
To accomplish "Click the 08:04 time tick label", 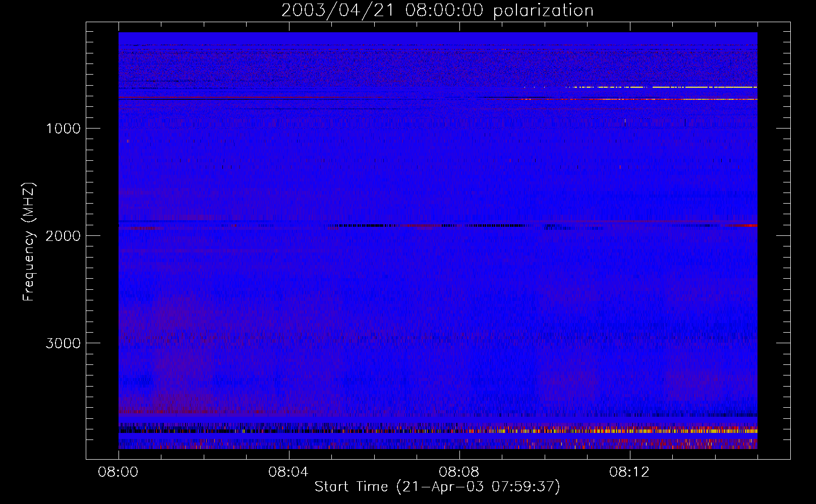I will pyautogui.click(x=288, y=472).
